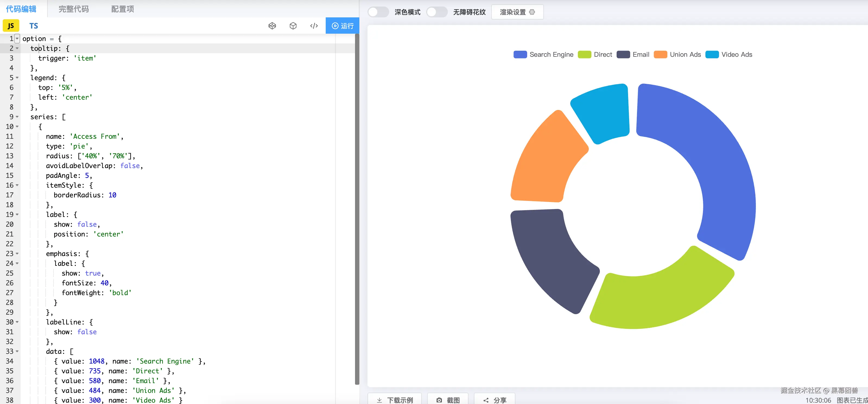Screen dimensions: 868x404
Task: Select JS language button
Action: tap(11, 26)
